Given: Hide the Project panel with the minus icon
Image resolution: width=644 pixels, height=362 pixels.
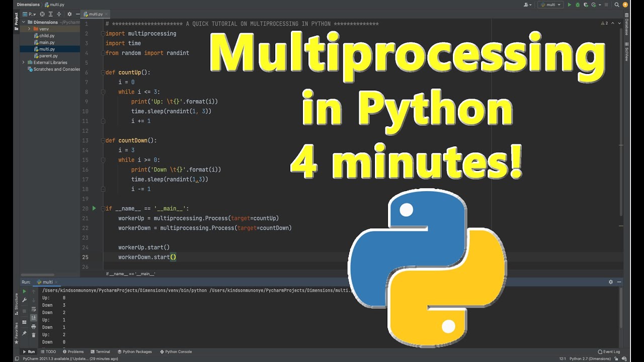Looking at the screenshot, I should tap(78, 14).
